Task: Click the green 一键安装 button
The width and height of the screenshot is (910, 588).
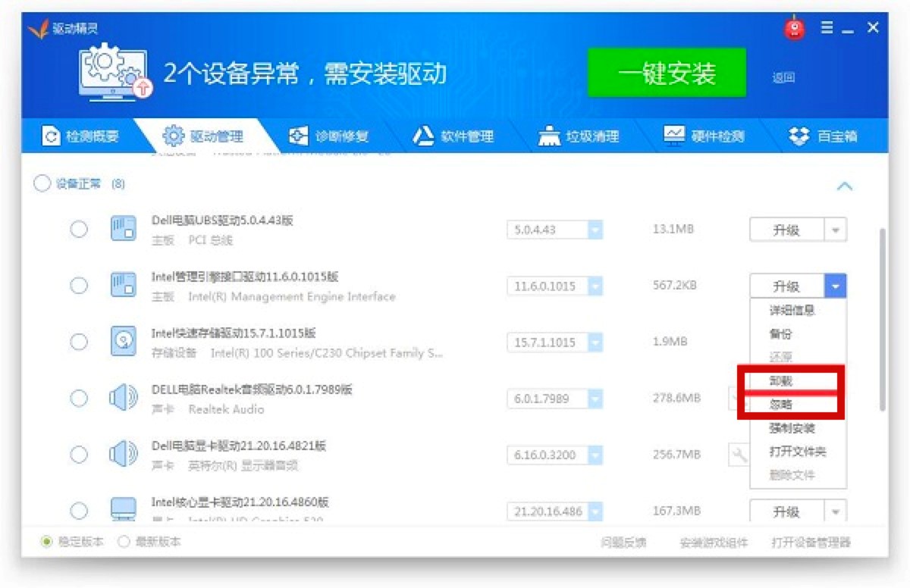Action: click(667, 73)
